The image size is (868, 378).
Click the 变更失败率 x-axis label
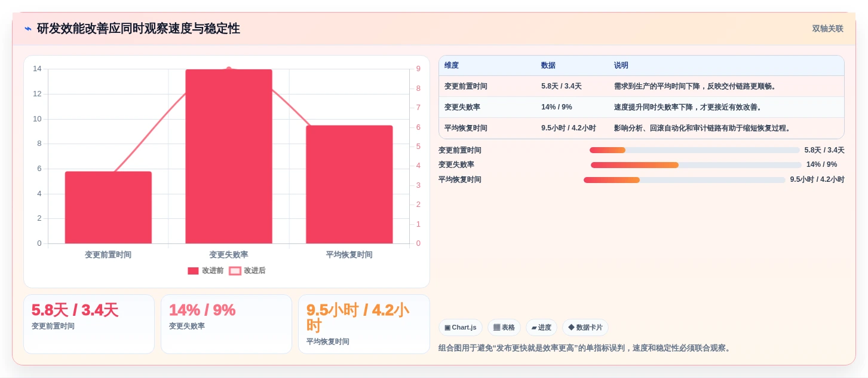(229, 255)
